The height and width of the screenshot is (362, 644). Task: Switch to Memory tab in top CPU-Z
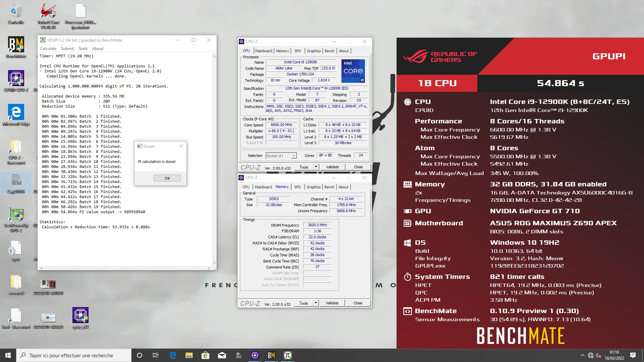282,51
